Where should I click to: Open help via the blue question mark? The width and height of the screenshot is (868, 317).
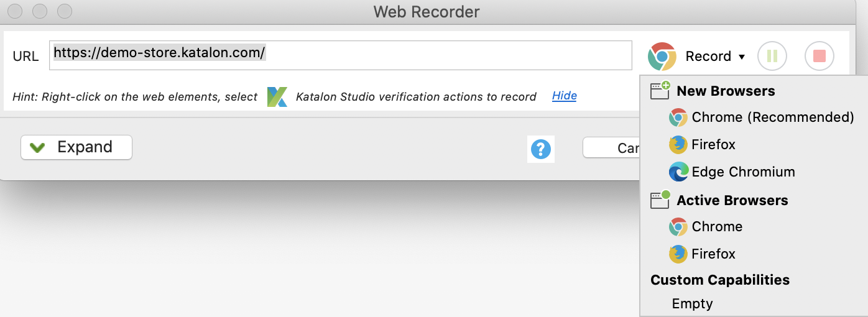point(541,149)
